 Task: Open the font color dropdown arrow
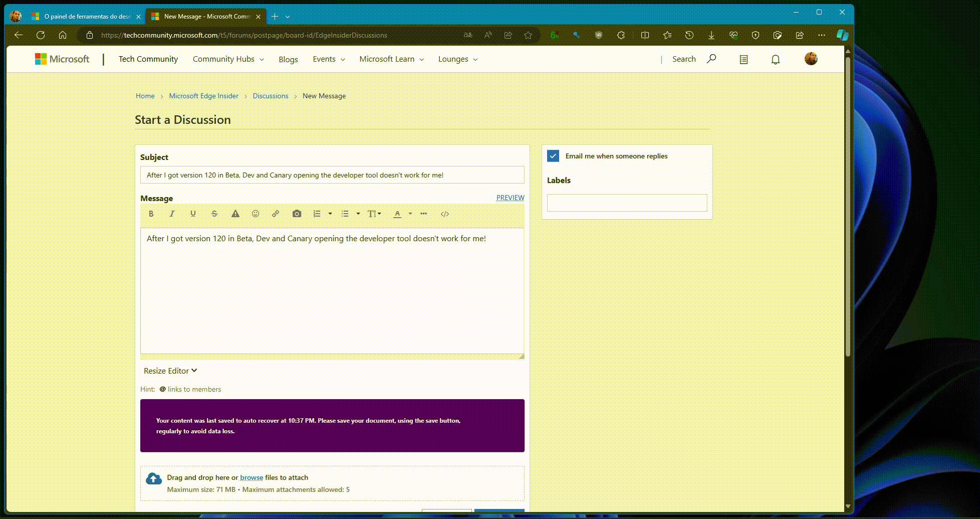[410, 214]
